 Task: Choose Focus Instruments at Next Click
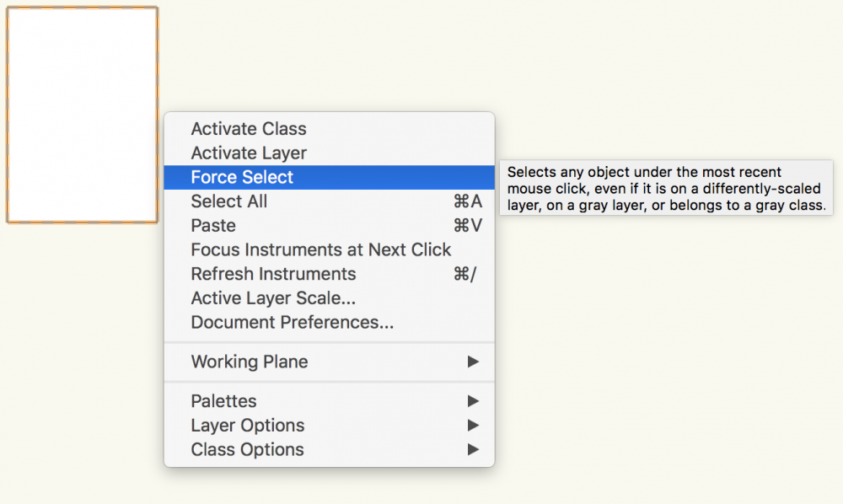pos(321,250)
